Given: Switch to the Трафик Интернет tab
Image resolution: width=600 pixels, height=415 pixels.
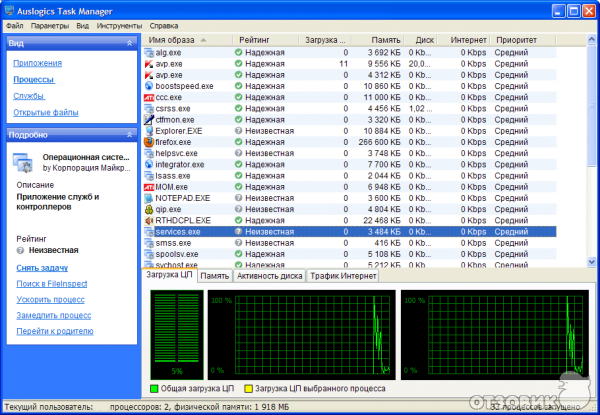Looking at the screenshot, I should [x=343, y=275].
